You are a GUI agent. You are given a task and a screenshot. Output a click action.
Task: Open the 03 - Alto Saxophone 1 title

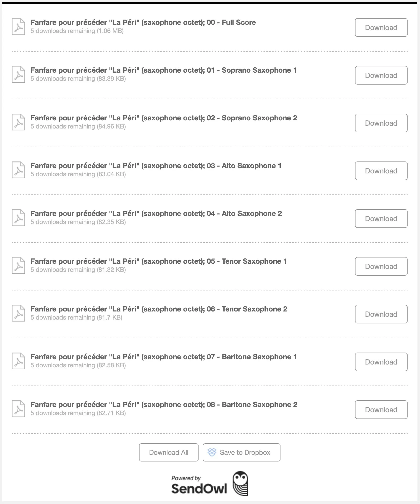tap(156, 166)
